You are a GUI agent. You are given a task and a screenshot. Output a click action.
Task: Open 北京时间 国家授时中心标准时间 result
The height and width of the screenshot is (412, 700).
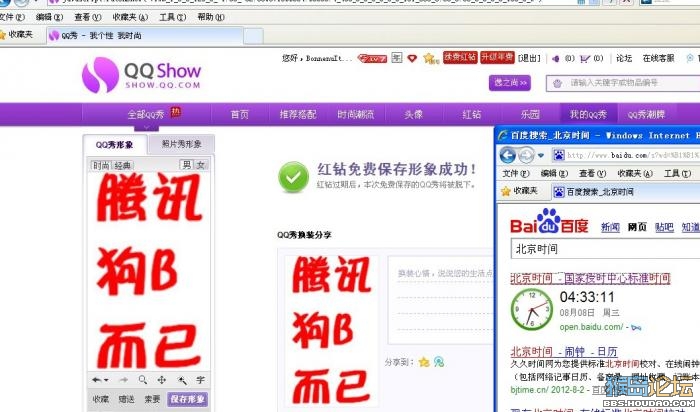(590, 279)
